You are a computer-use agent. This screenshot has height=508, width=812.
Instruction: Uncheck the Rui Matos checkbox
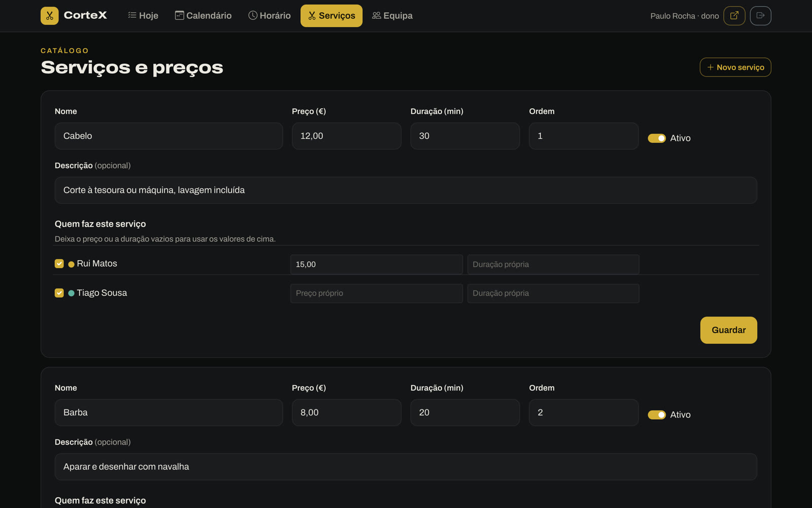tap(59, 264)
